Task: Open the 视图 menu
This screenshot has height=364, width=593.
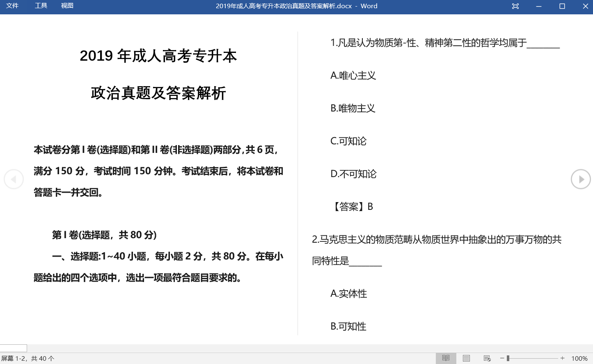Action: 67,6
